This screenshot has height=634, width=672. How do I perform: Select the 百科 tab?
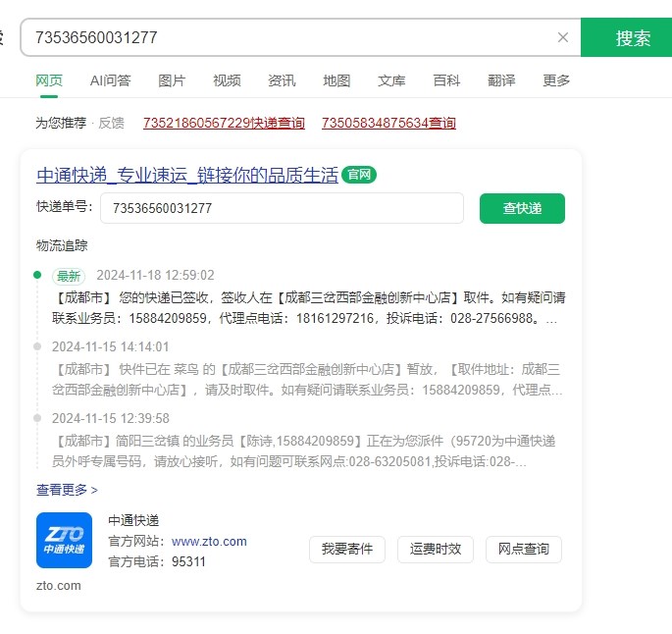pyautogui.click(x=446, y=80)
